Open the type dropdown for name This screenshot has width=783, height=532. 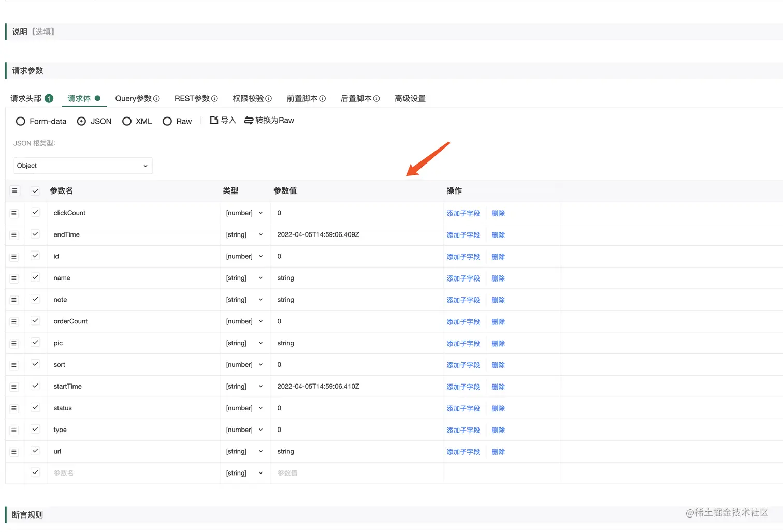click(x=244, y=278)
